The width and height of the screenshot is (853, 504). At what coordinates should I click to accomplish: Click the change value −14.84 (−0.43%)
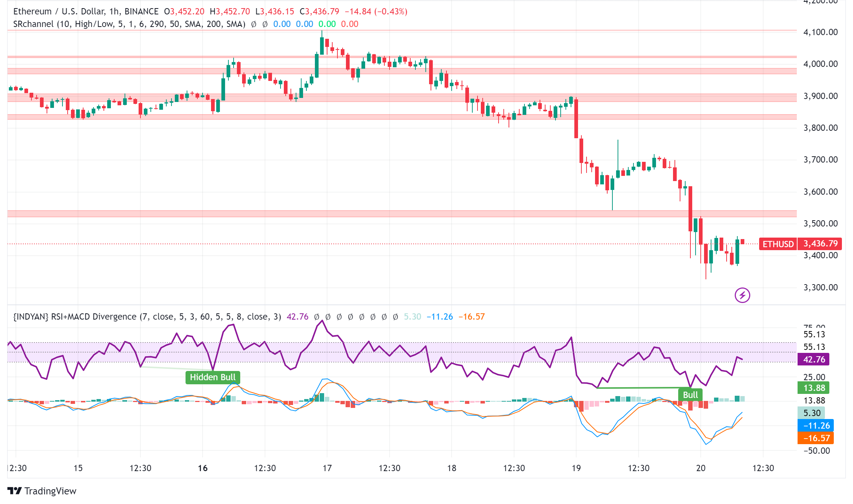[376, 11]
